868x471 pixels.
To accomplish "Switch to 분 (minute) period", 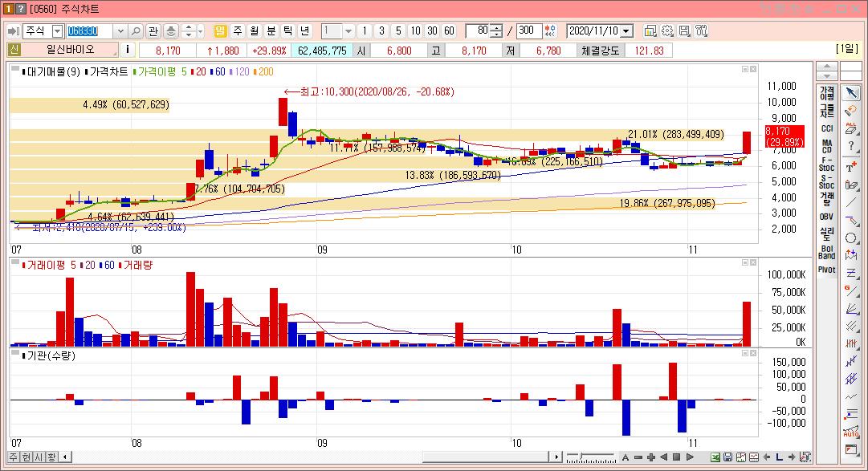I will [271, 31].
